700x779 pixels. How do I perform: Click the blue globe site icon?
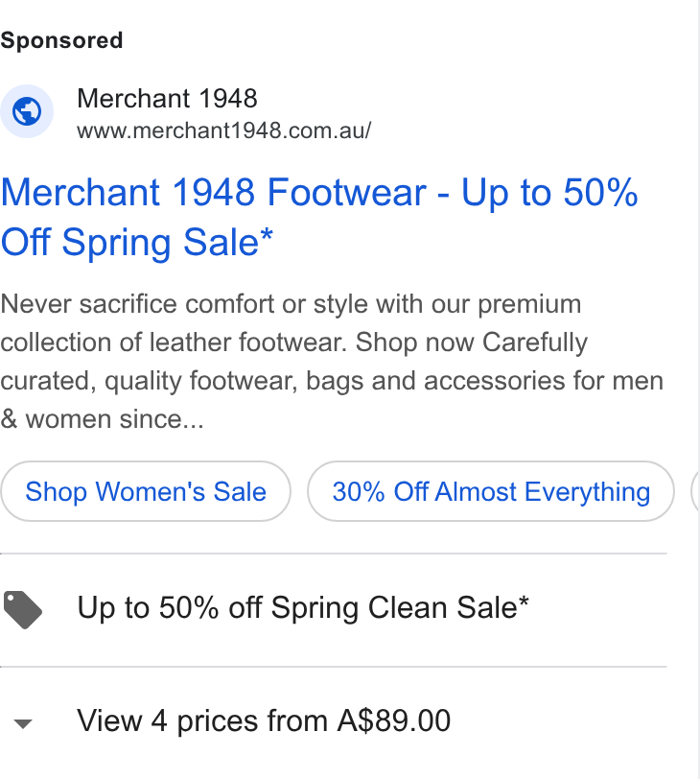click(27, 110)
